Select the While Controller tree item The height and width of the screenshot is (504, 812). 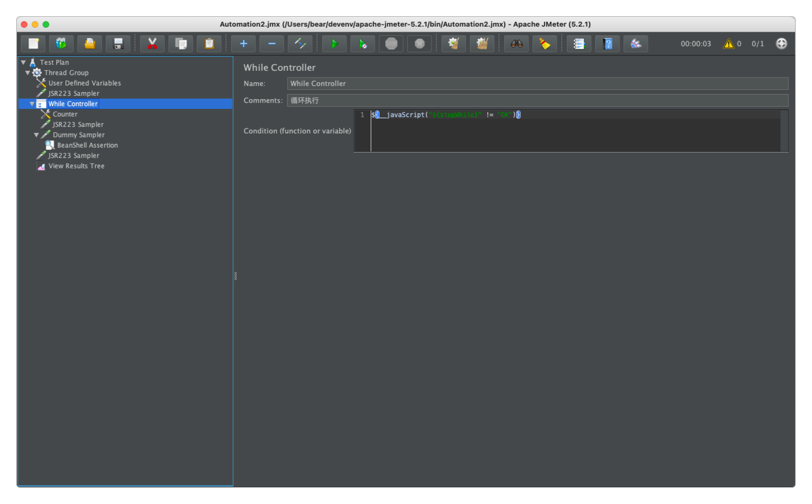(x=73, y=104)
